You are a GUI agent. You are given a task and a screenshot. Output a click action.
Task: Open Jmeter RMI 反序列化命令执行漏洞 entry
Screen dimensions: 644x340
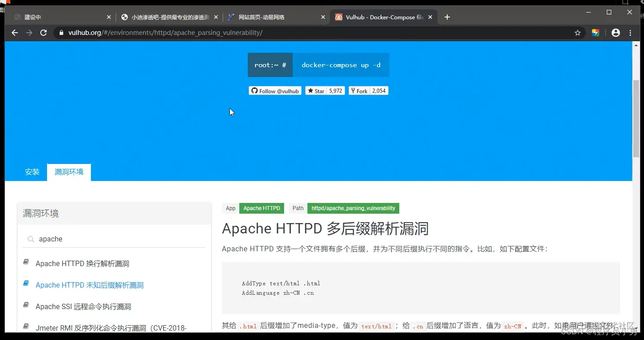point(111,328)
